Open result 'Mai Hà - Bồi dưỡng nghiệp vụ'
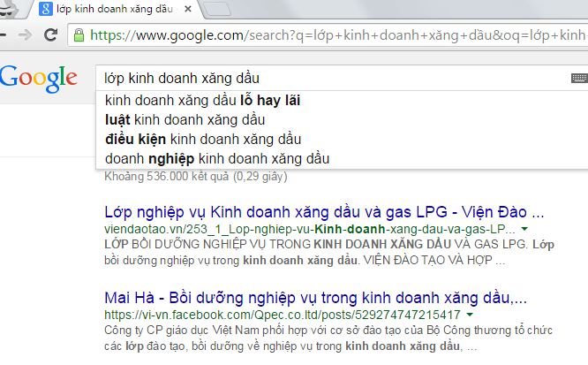The height and width of the screenshot is (365, 588). click(315, 298)
